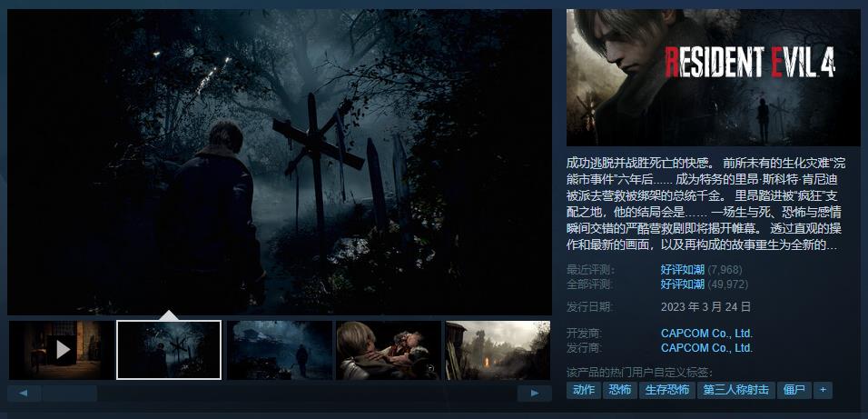Image resolution: width=868 pixels, height=419 pixels.
Task: Click the Resident Evil 4 header image
Action: pyautogui.click(x=713, y=77)
